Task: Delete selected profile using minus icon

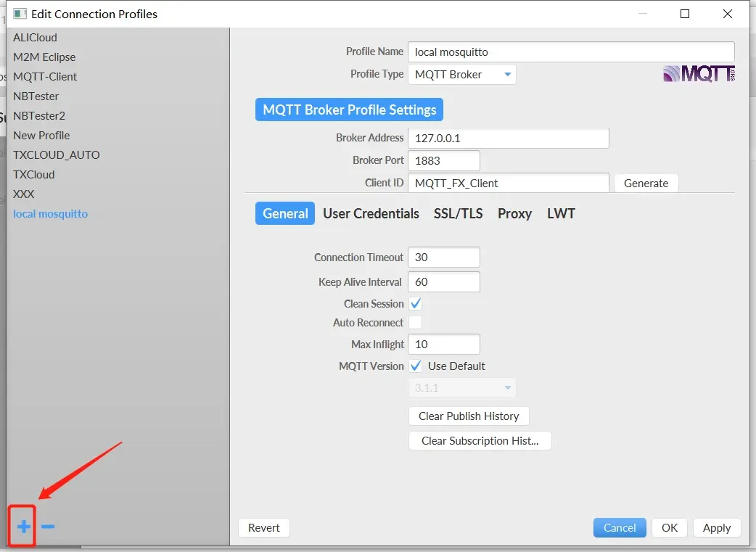Action: point(47,527)
